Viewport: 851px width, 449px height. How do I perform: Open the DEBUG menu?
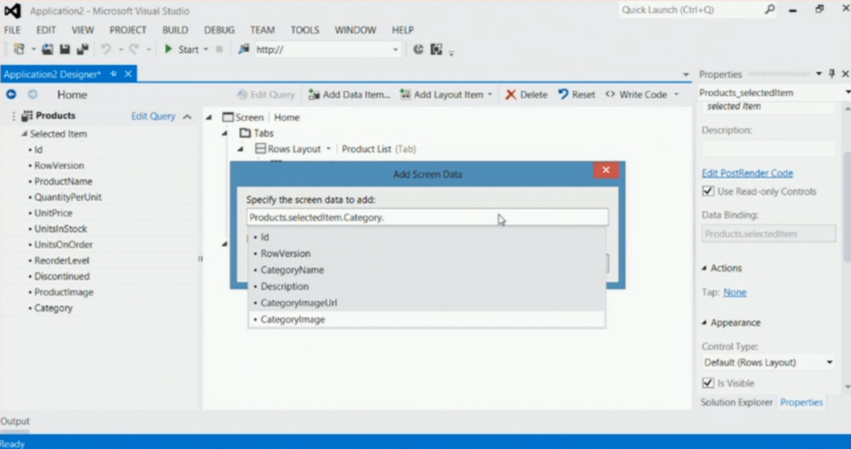click(219, 30)
